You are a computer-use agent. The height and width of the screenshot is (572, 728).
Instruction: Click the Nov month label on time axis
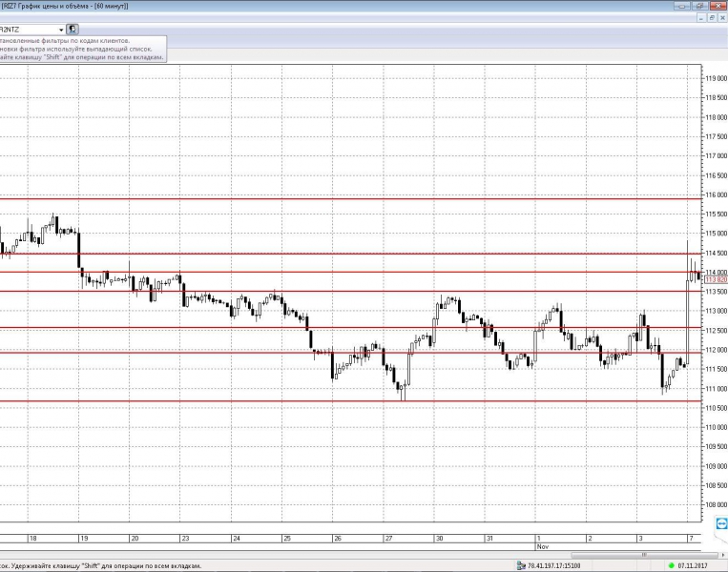click(x=543, y=546)
